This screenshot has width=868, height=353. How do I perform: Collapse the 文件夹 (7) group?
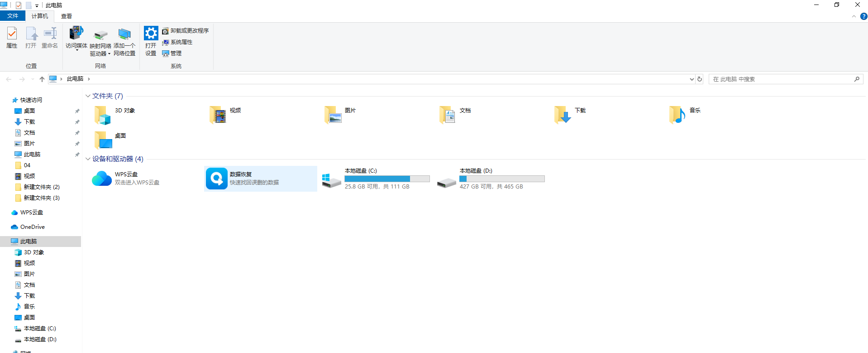pos(88,96)
